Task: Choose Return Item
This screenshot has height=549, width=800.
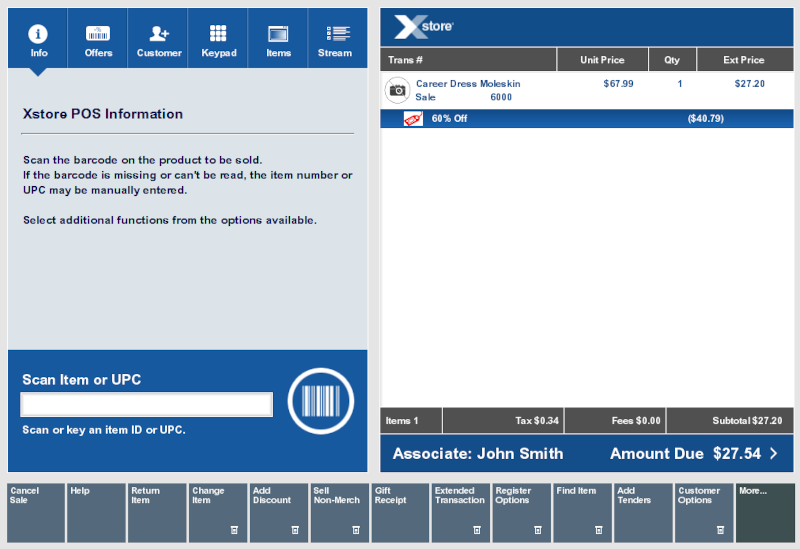Action: click(x=157, y=513)
